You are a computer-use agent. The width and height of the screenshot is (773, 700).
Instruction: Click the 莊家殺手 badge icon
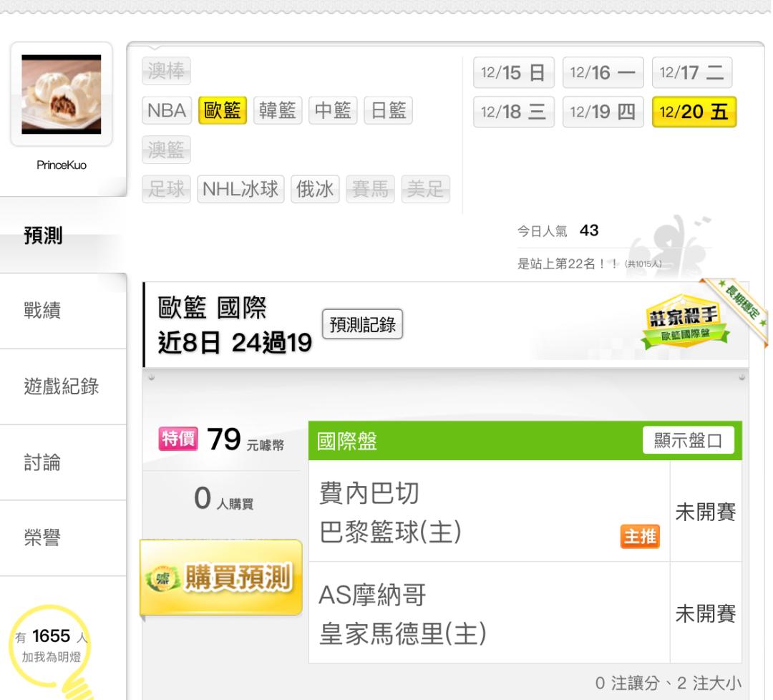pyautogui.click(x=684, y=321)
